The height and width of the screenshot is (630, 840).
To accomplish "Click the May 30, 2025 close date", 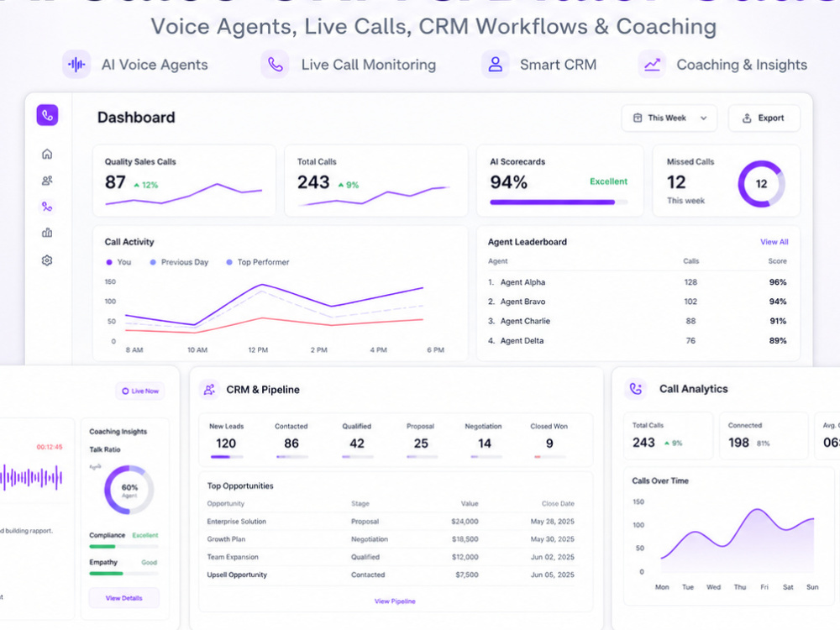I will (553, 539).
